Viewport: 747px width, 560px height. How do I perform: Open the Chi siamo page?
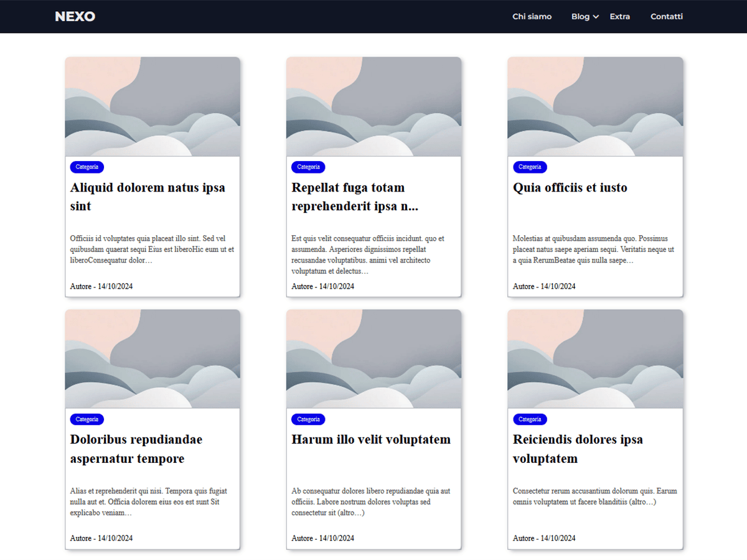click(532, 16)
